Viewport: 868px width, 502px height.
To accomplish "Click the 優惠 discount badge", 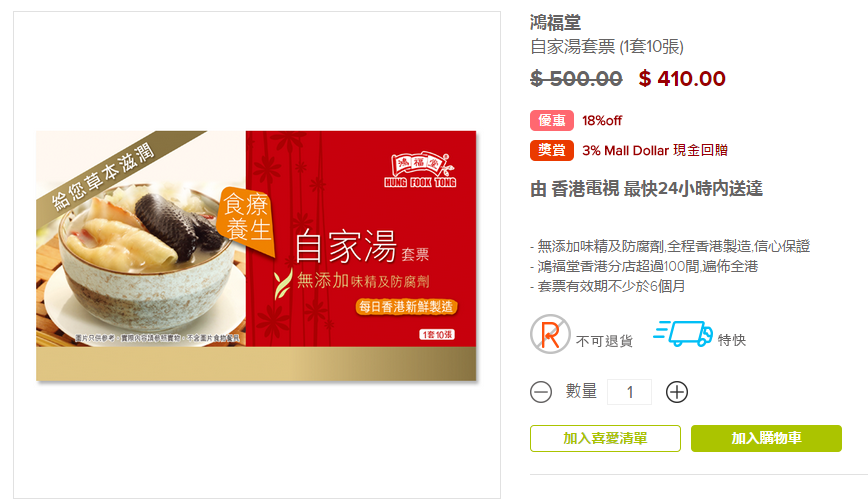I will pos(552,121).
